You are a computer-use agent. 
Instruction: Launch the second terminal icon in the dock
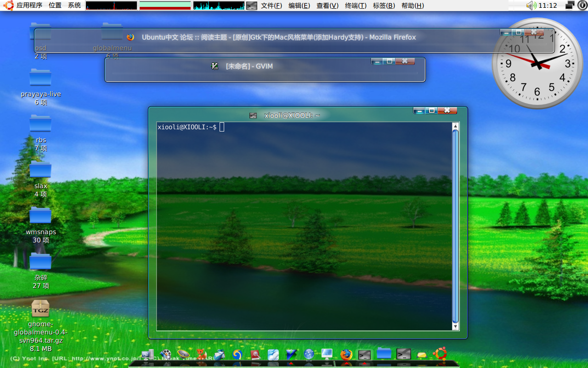[404, 354]
